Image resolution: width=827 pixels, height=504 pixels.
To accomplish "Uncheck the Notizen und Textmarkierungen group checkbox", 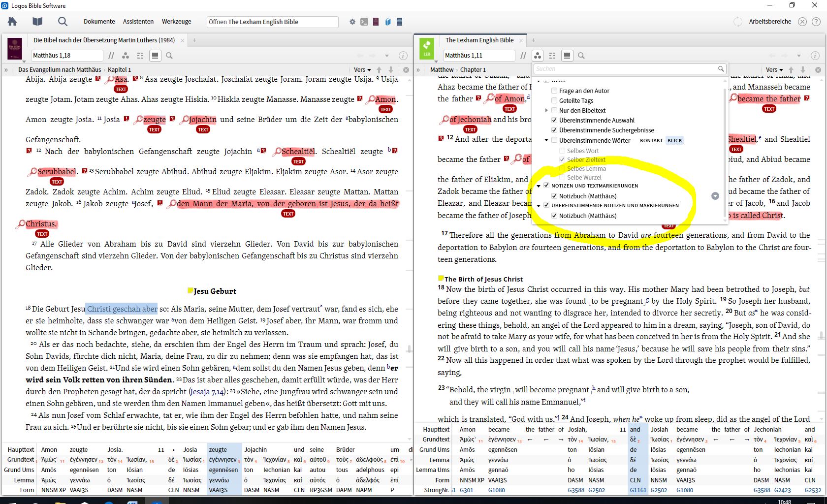I will tap(546, 186).
